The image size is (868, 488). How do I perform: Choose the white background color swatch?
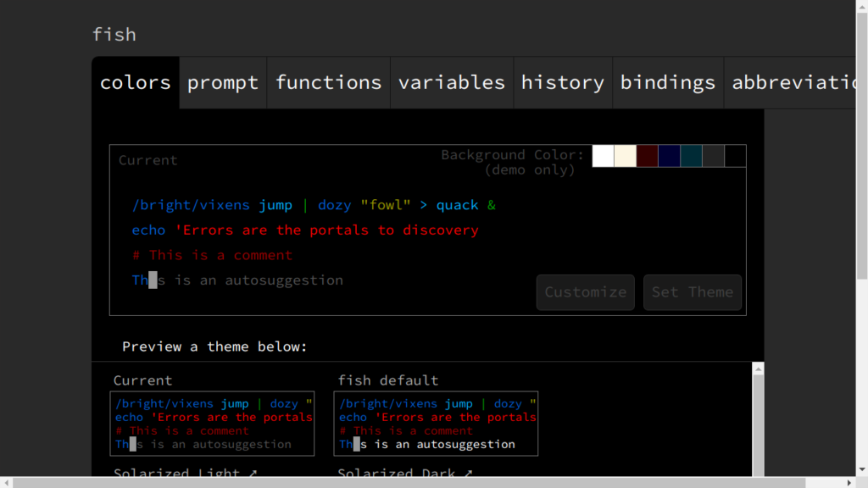603,156
